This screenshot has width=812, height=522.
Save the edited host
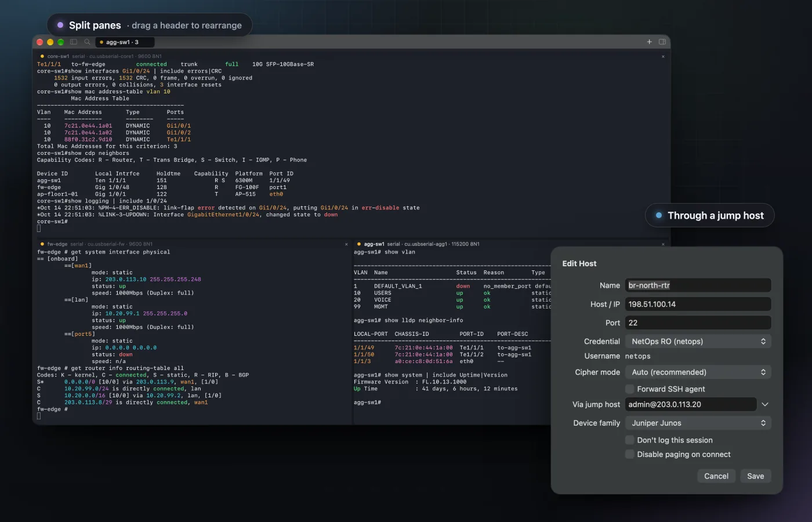click(755, 476)
